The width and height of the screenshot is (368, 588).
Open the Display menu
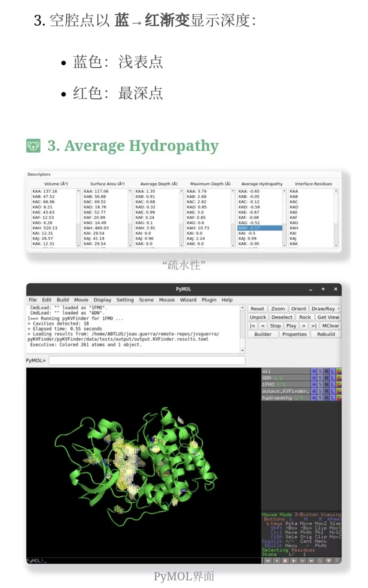coord(102,300)
